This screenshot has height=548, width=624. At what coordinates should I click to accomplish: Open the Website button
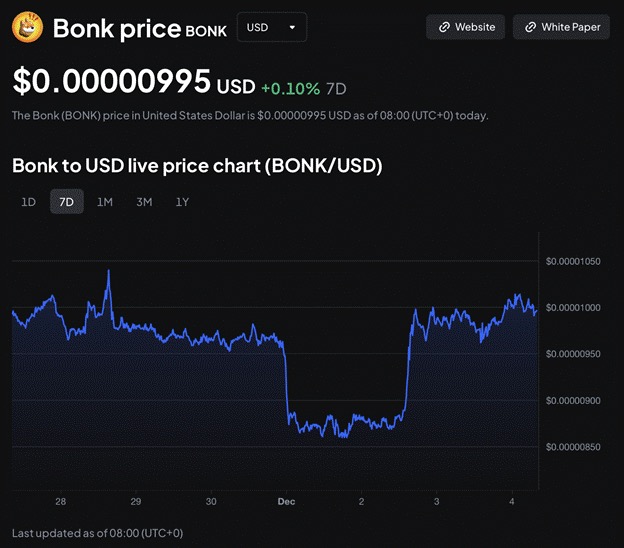pyautogui.click(x=465, y=27)
